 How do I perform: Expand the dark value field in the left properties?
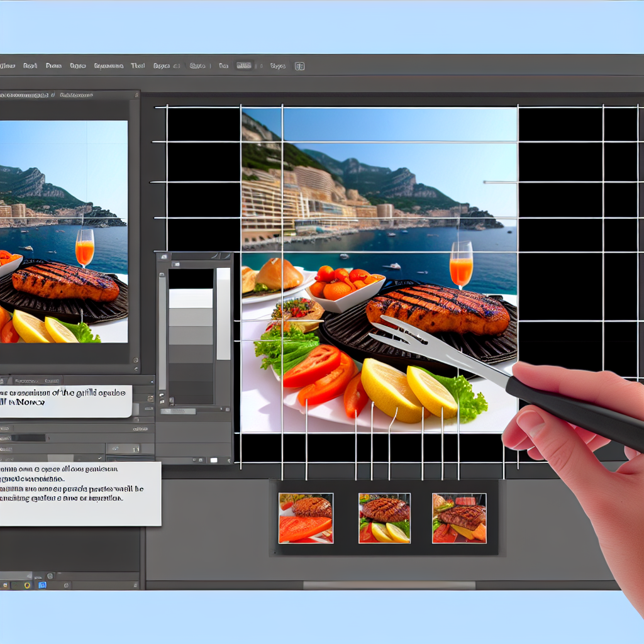[29, 438]
